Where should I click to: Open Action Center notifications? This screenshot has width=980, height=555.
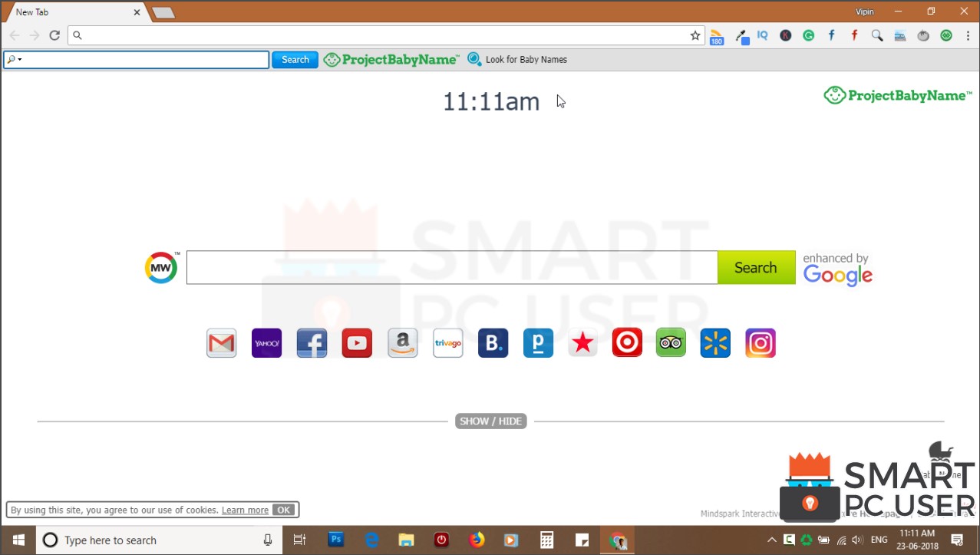point(958,540)
